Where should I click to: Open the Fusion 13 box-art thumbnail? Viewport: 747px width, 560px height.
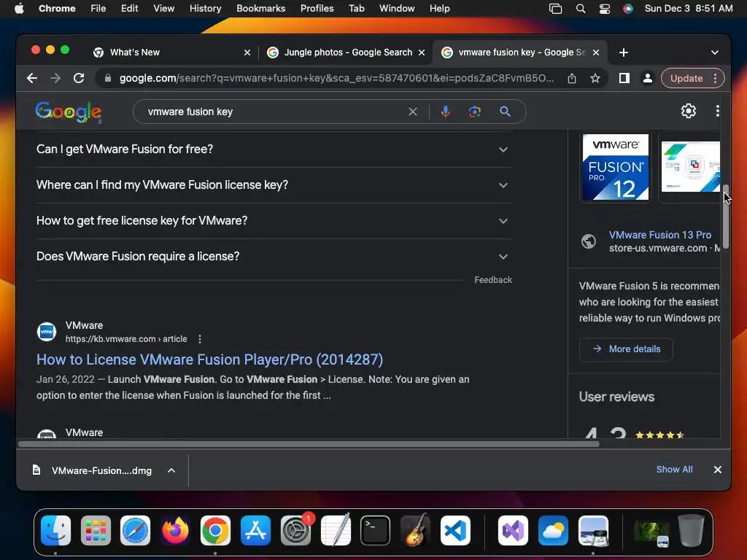point(691,167)
